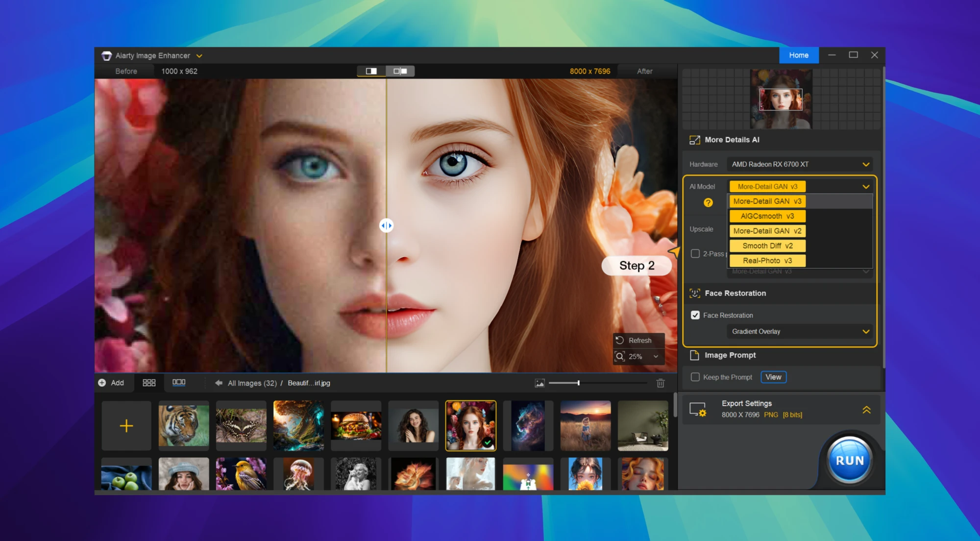Go to the Home tab
Viewport: 980px width, 541px height.
(799, 55)
